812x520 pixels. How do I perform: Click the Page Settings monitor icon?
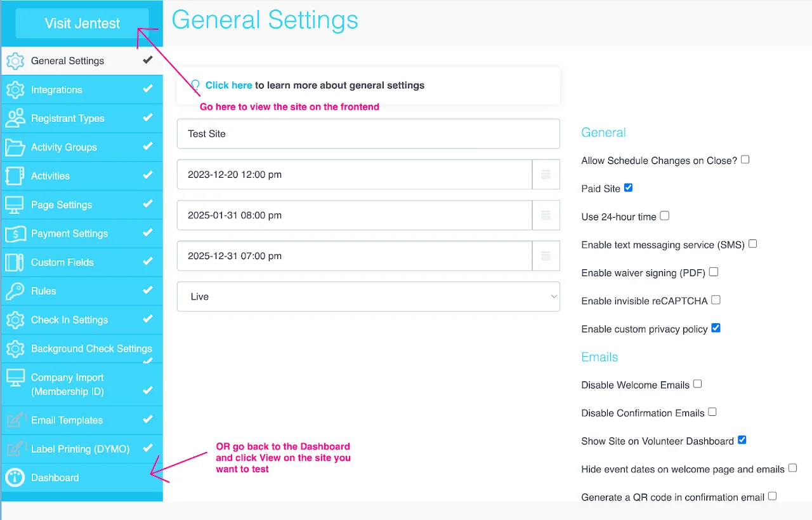(15, 204)
